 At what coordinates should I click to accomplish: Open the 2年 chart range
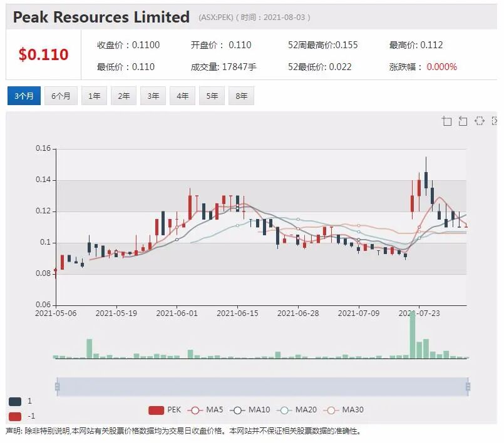[x=124, y=96]
